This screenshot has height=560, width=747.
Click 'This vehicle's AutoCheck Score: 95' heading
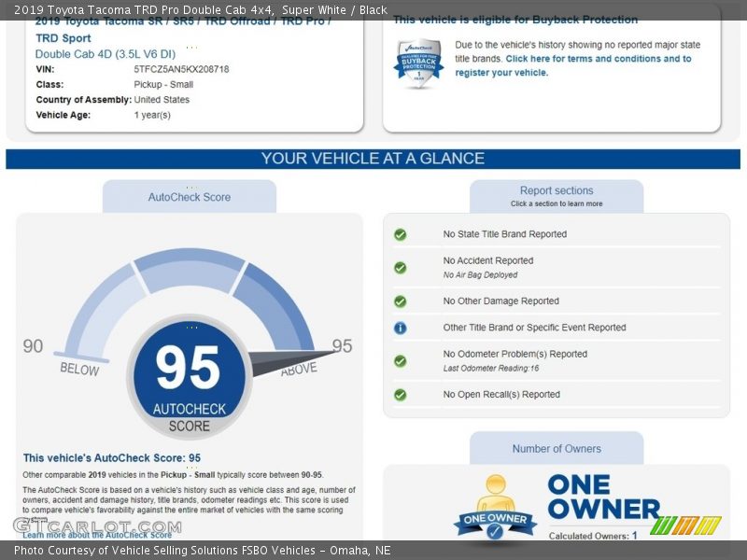(x=111, y=457)
